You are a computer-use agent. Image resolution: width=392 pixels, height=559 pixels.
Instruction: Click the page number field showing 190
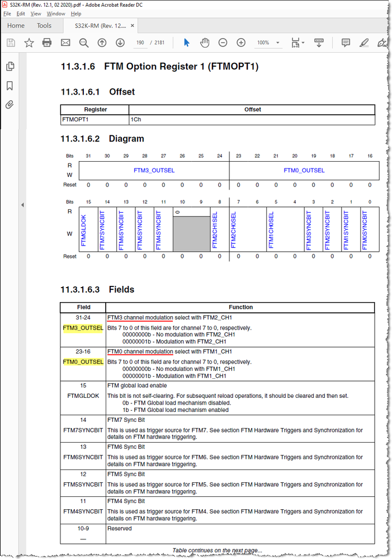point(140,43)
